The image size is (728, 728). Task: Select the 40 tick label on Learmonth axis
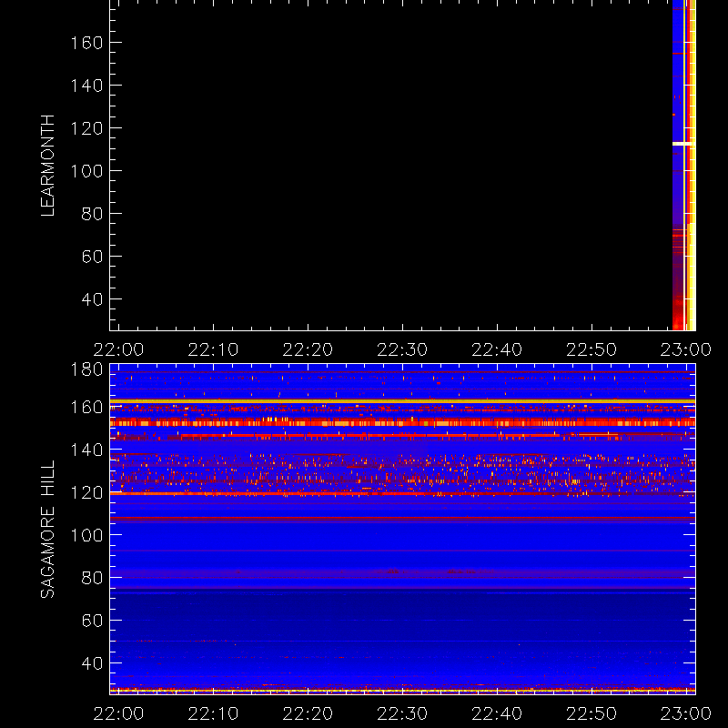tap(92, 299)
